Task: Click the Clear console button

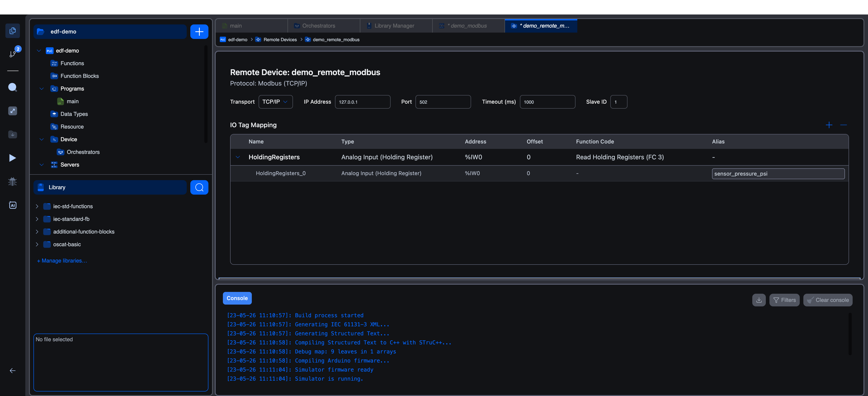Action: tap(828, 300)
